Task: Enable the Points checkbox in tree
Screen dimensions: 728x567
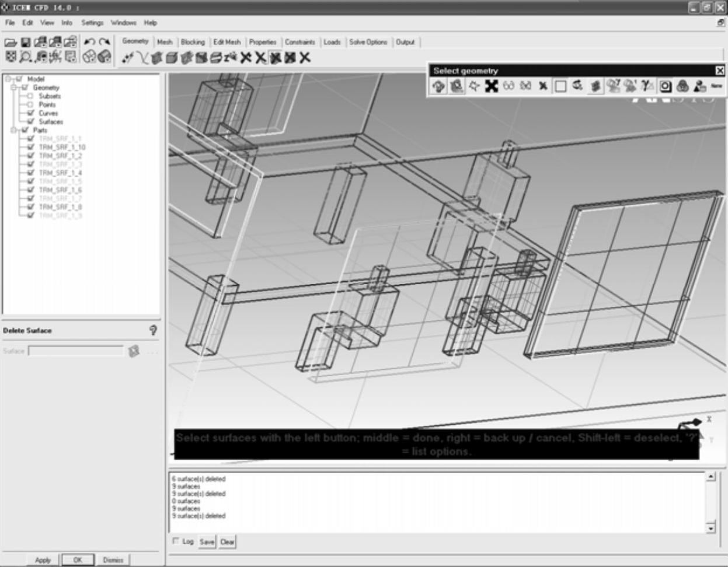Action: click(30, 104)
